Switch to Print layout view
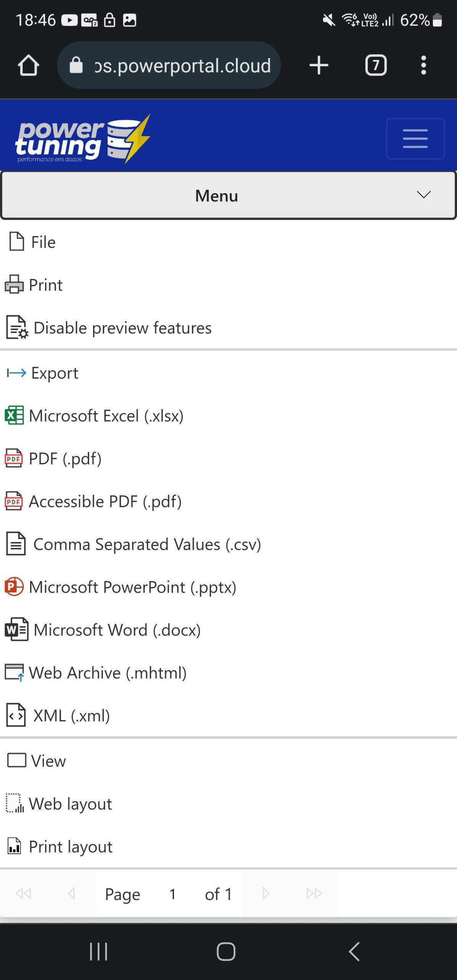Viewport: 457px width, 980px height. click(x=70, y=846)
